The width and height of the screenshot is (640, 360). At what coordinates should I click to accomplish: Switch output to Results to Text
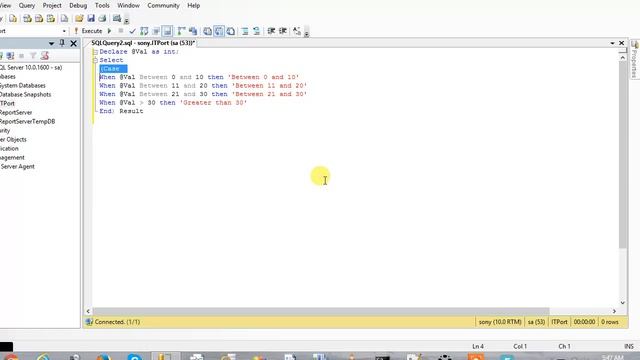pos(207,31)
